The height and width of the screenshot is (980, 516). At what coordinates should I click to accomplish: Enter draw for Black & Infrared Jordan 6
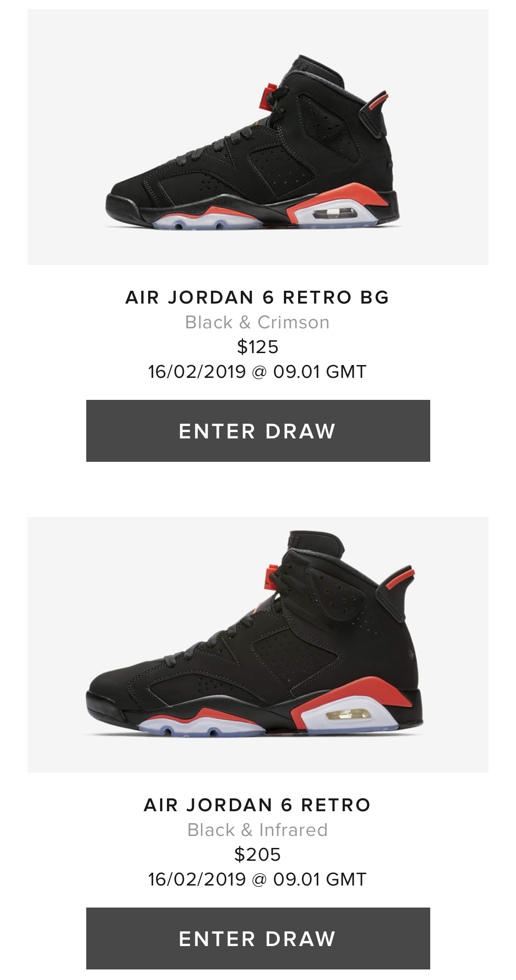[258, 938]
